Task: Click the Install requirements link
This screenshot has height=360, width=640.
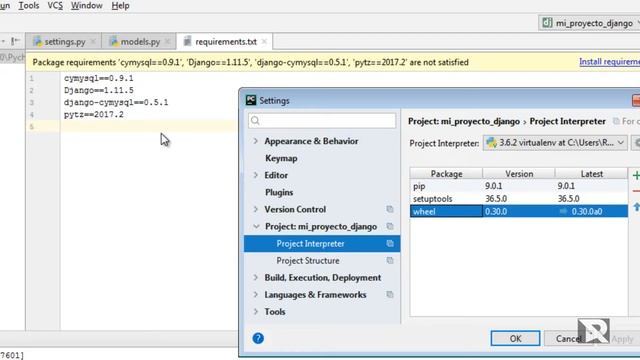Action: [609, 62]
